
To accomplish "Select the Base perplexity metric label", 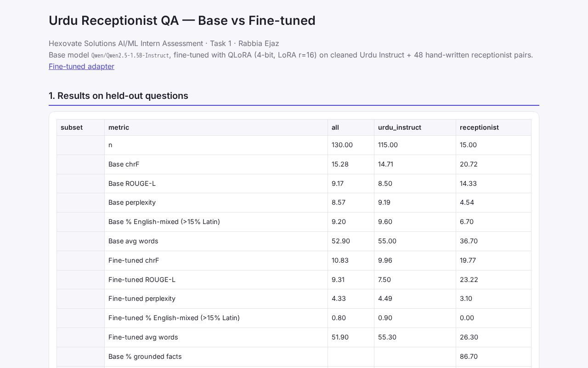I will pos(132,202).
